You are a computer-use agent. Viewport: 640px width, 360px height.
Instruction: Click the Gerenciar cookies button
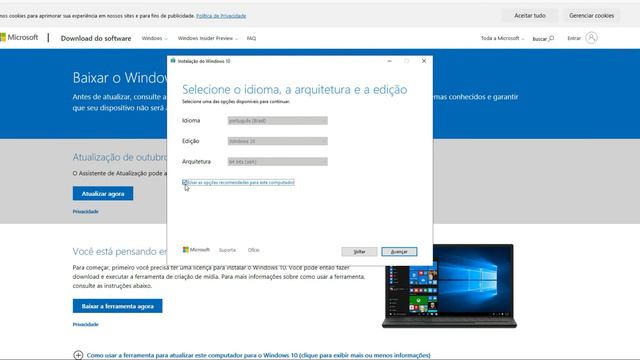click(591, 16)
